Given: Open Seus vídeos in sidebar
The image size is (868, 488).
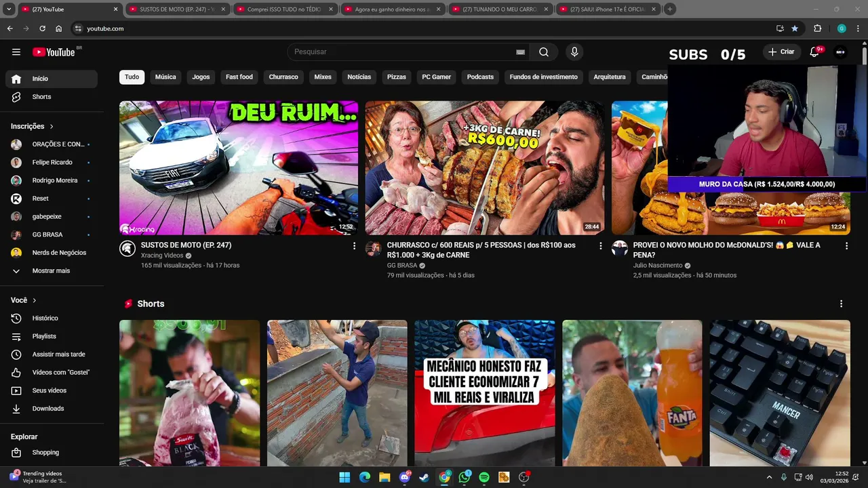Looking at the screenshot, I should pyautogui.click(x=52, y=390).
